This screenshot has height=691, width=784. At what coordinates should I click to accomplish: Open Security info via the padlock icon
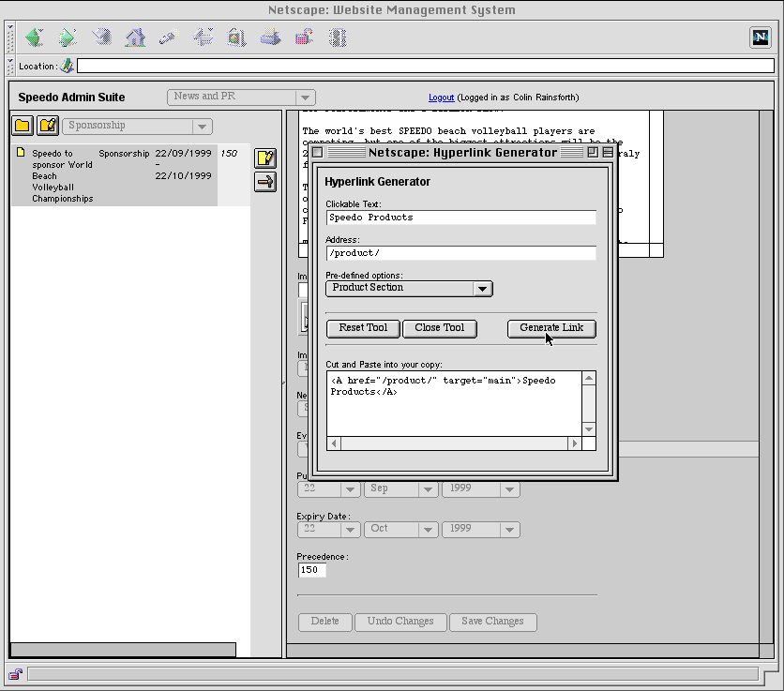pyautogui.click(x=304, y=38)
